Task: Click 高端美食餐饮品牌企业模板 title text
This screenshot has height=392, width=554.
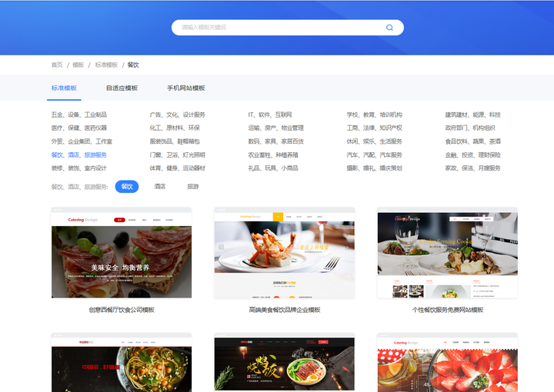Action: (x=285, y=311)
